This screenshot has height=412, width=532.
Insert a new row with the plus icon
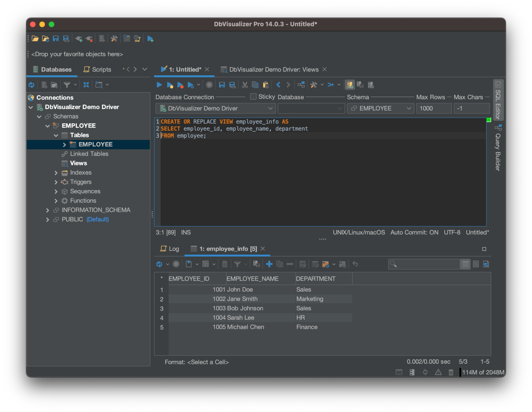(269, 264)
